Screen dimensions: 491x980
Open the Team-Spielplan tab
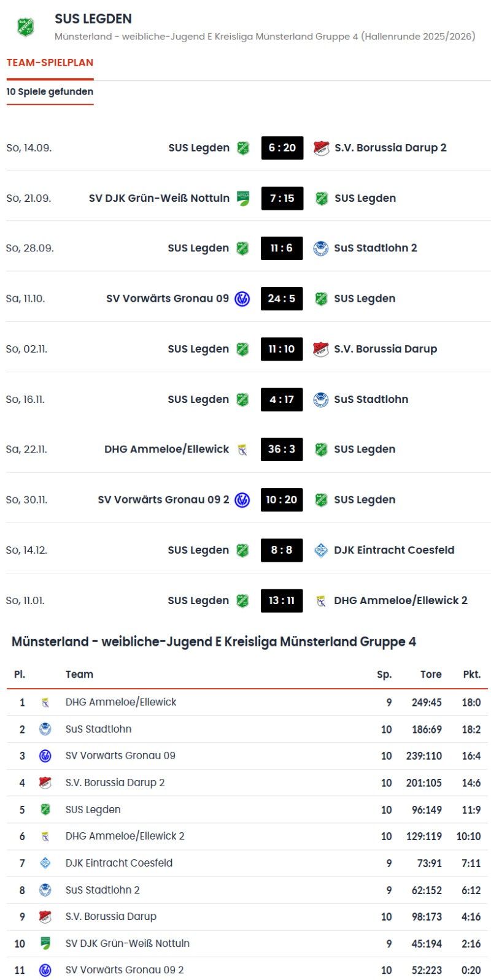(50, 63)
